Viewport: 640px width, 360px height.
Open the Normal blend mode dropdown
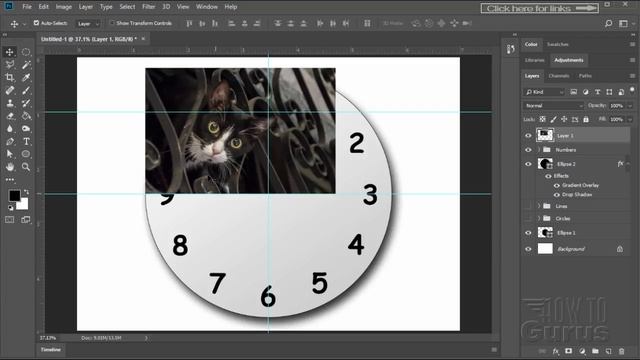click(x=553, y=106)
